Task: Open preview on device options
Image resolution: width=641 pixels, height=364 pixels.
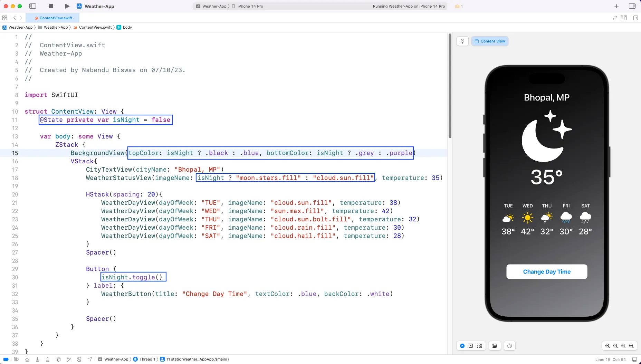Action: click(509, 346)
